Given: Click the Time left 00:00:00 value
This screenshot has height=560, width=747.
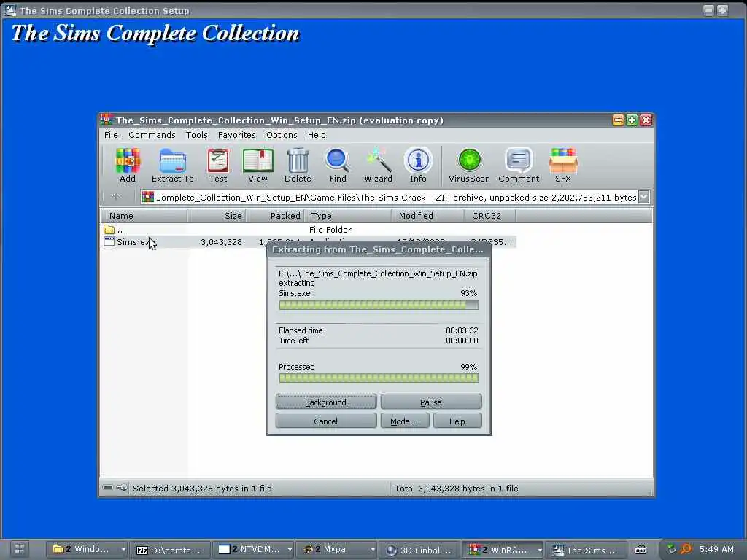Looking at the screenshot, I should [462, 341].
